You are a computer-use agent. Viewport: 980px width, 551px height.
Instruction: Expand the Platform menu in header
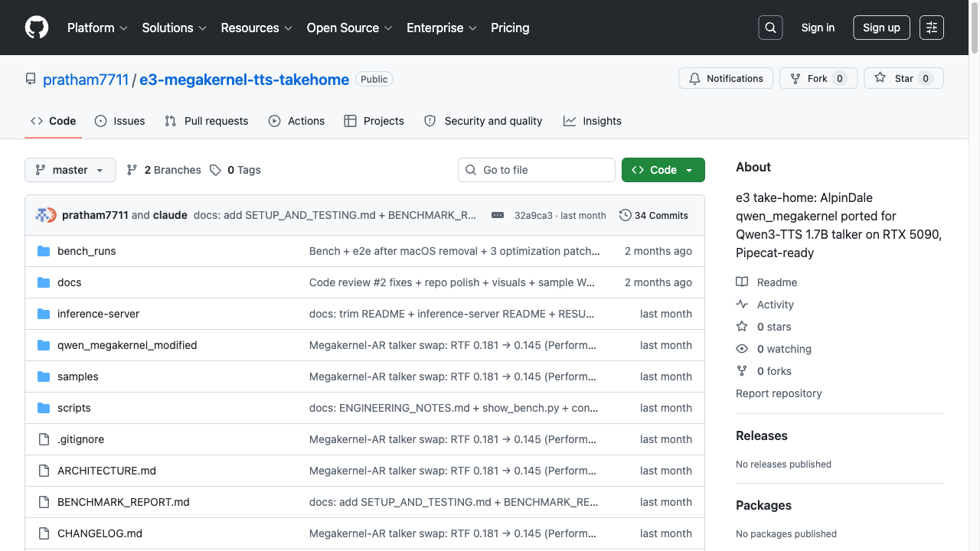coord(98,28)
